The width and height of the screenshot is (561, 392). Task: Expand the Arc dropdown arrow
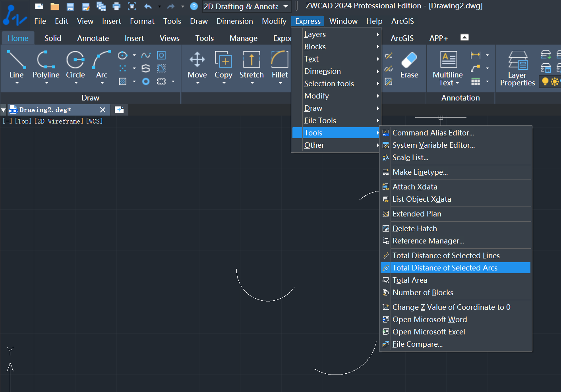102,83
